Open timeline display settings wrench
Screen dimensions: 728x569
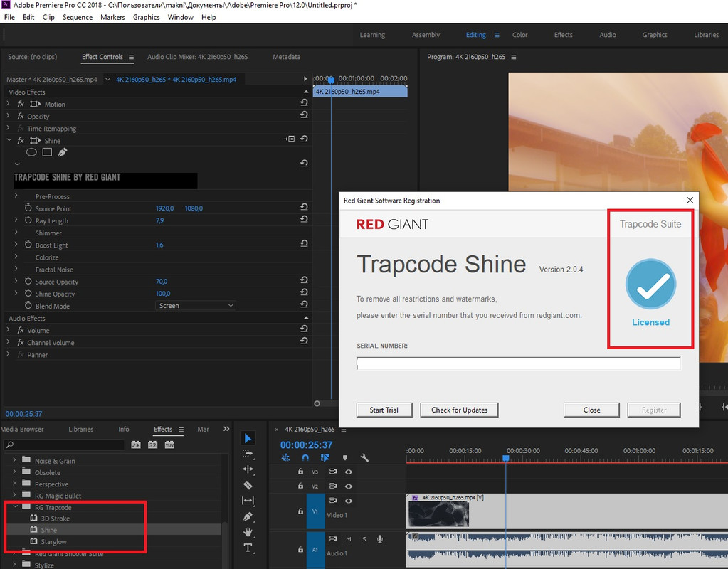364,457
